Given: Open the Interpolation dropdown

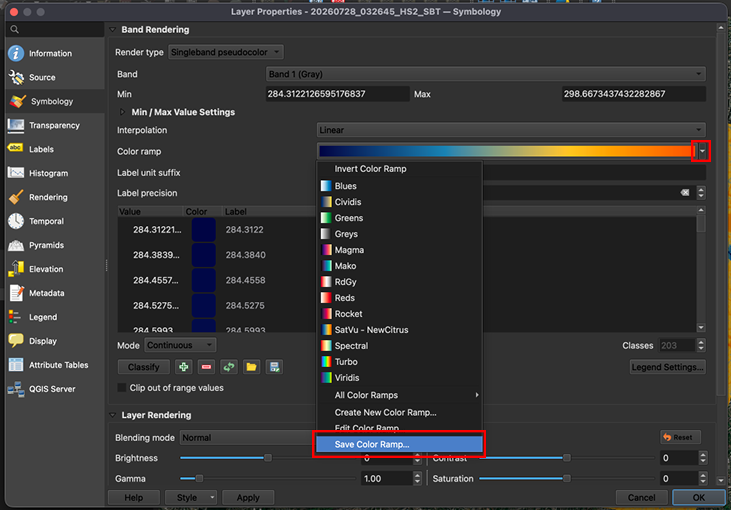Looking at the screenshot, I should pos(511,130).
